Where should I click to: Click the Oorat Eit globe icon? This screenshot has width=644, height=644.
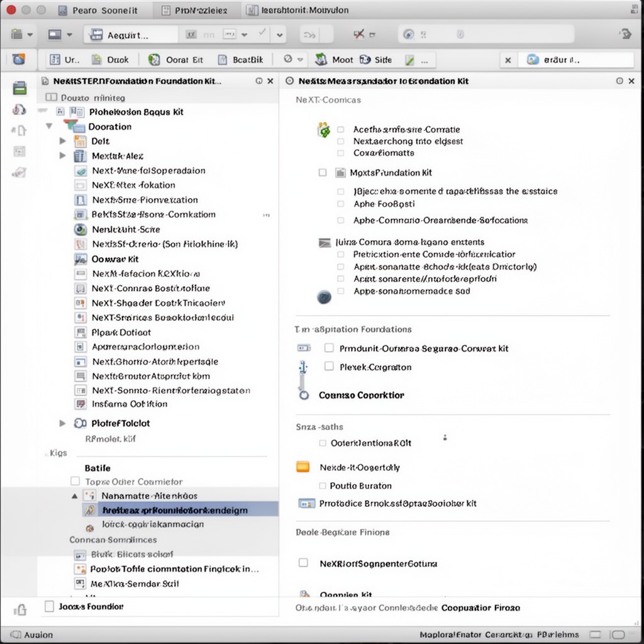[154, 60]
